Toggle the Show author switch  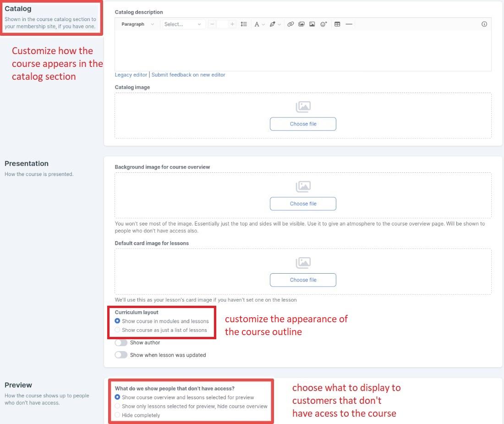pyautogui.click(x=121, y=343)
